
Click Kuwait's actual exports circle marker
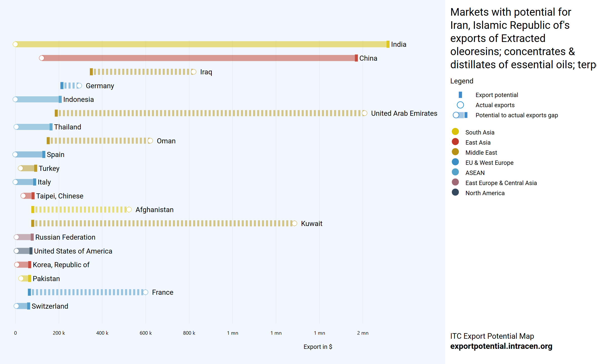pyautogui.click(x=294, y=223)
